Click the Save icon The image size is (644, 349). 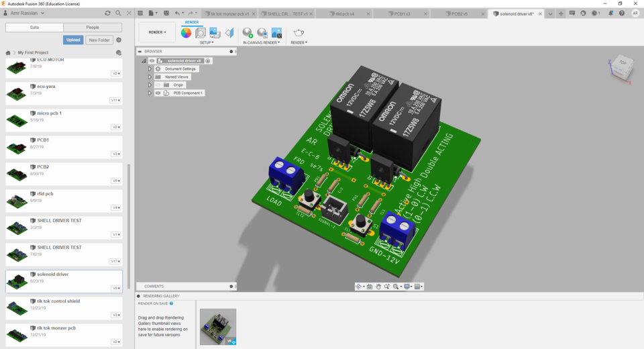click(x=166, y=13)
